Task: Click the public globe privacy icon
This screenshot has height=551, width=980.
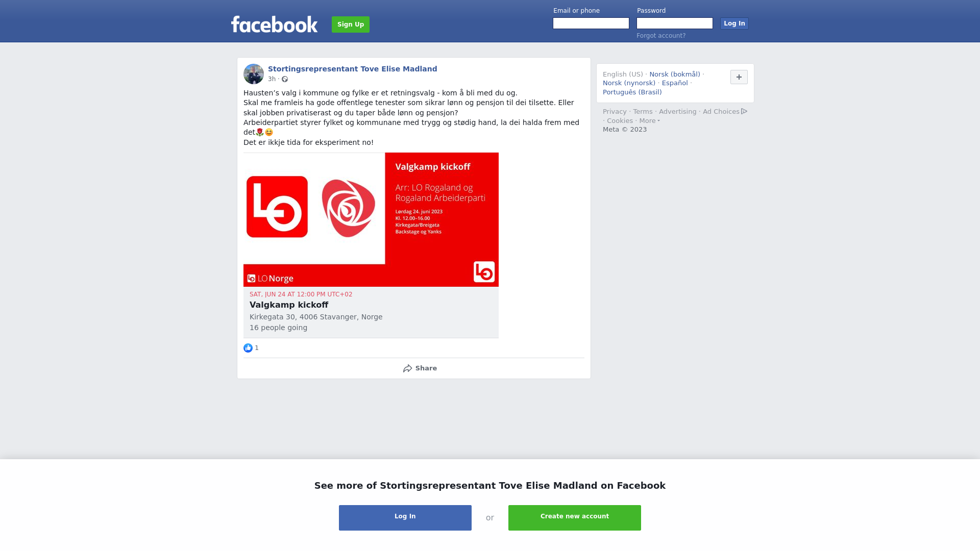Action: coord(285,79)
